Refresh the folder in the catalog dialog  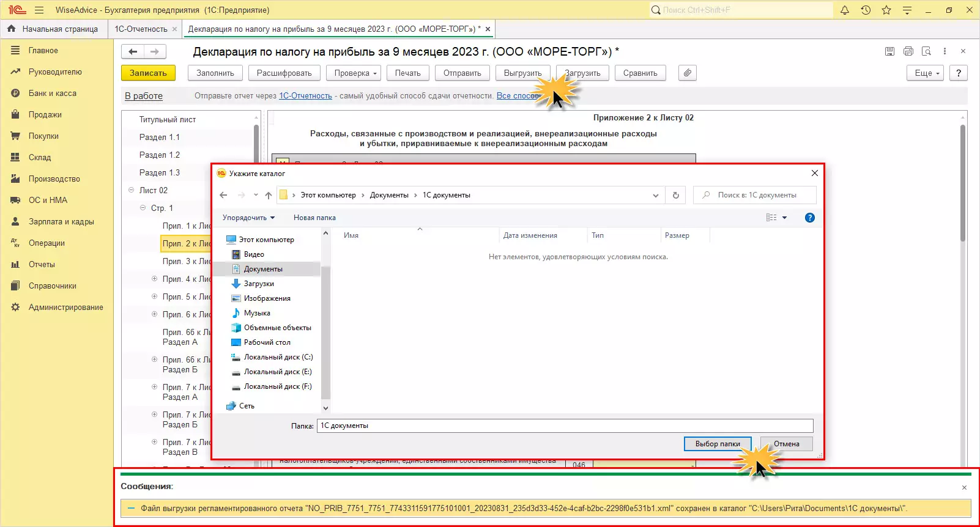pyautogui.click(x=676, y=195)
